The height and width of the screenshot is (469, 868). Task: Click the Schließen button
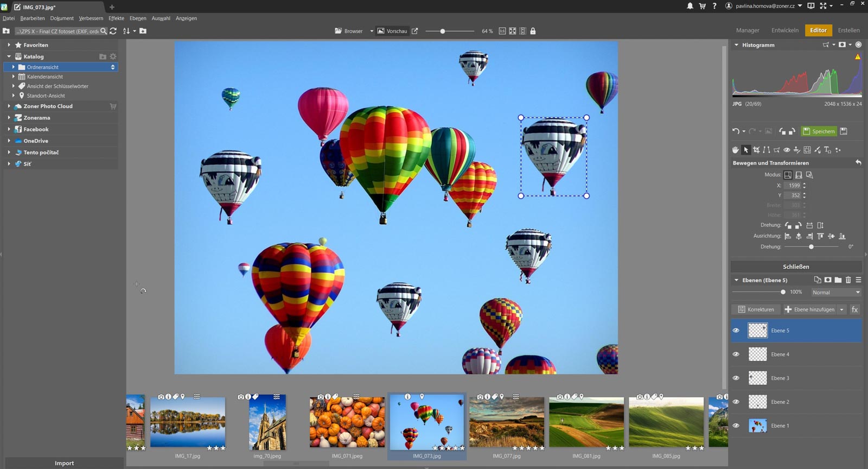796,267
